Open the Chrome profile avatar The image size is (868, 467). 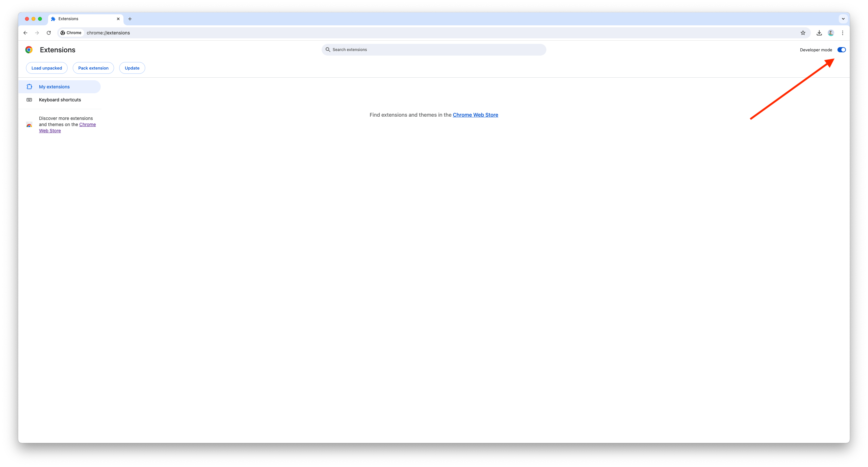click(831, 33)
